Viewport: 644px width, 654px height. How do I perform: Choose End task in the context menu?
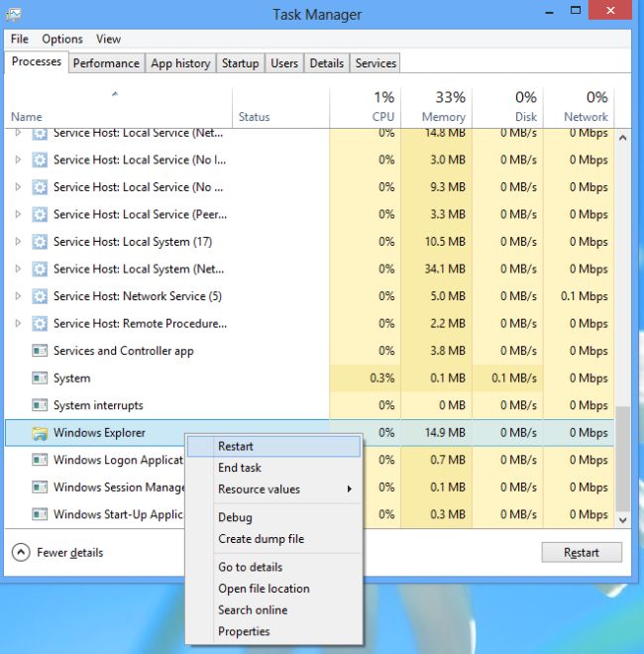[274, 468]
